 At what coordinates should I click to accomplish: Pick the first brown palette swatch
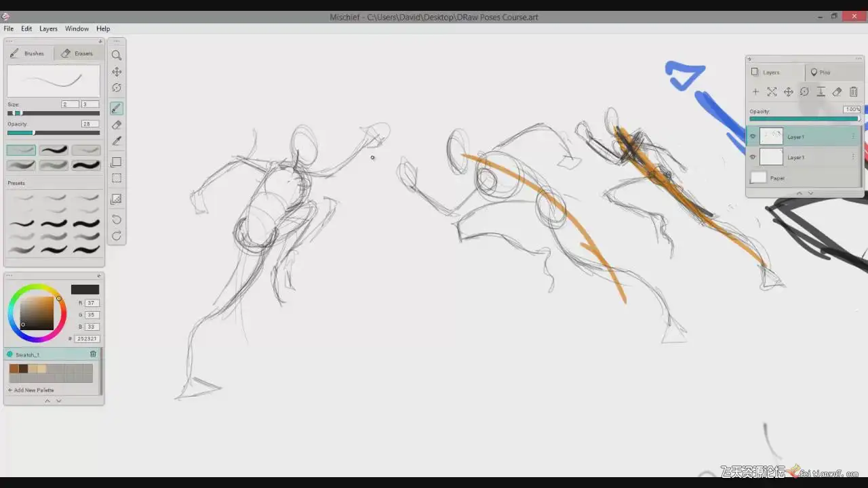pos(14,369)
